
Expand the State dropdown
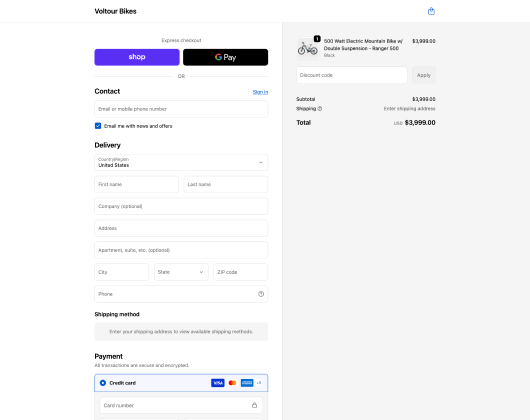(181, 272)
